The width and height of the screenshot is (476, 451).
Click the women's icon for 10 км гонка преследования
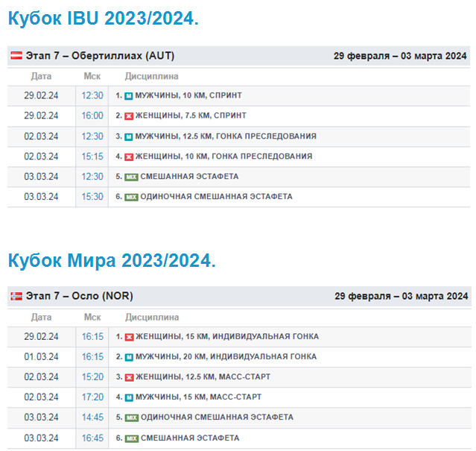129,157
